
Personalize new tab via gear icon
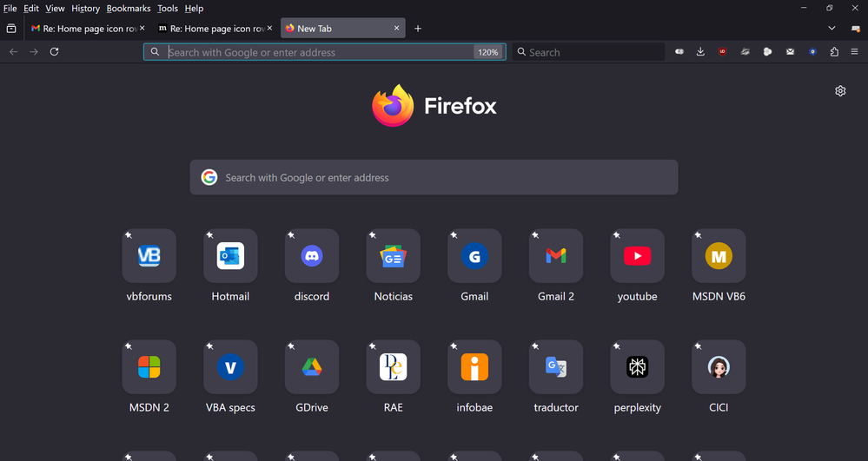(840, 91)
